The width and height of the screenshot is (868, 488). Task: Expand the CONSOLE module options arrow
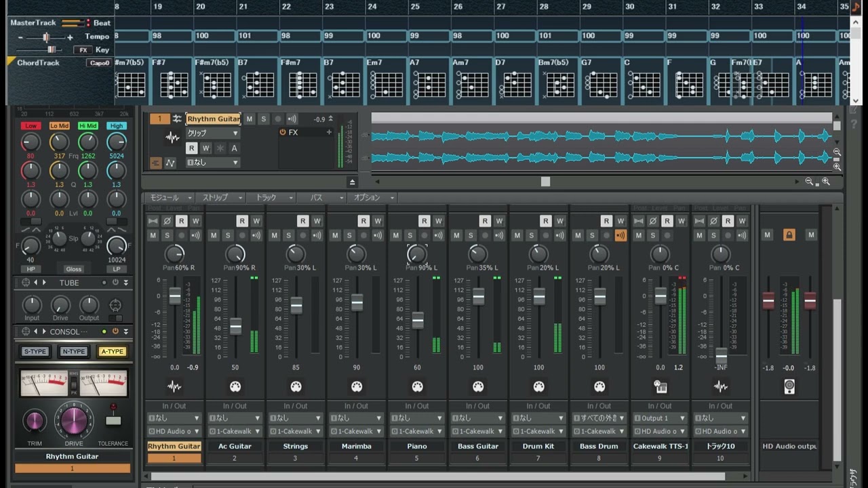tap(125, 331)
